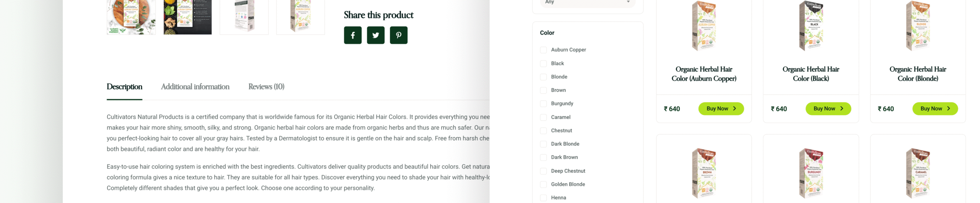The width and height of the screenshot is (980, 203).
Task: Toggle the Dark Brown color checkbox
Action: (543, 158)
